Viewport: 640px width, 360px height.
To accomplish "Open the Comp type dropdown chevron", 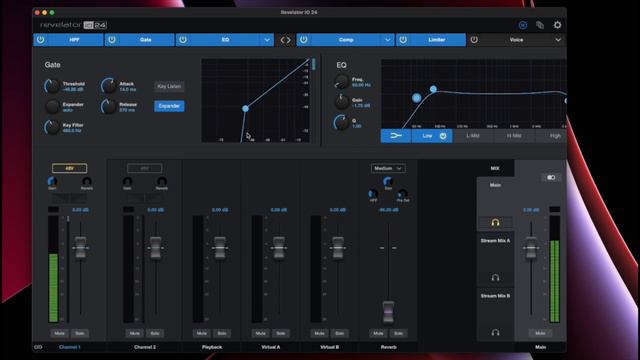I will [387, 40].
